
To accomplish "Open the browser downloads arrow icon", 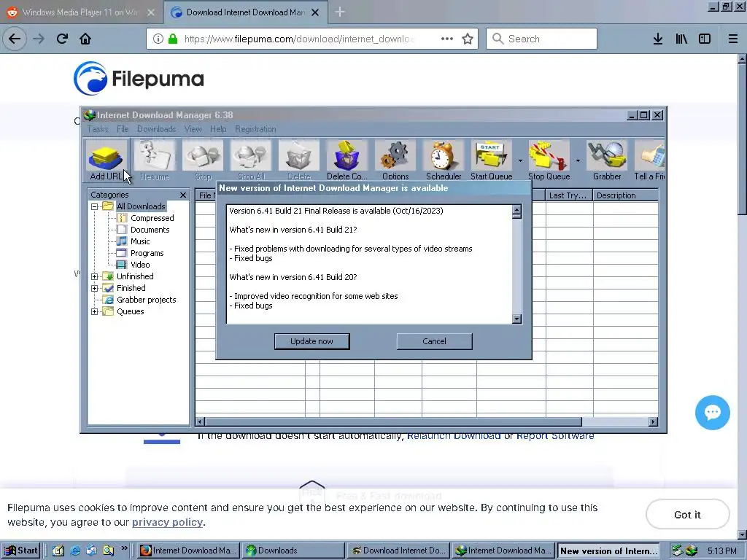I will pos(658,39).
